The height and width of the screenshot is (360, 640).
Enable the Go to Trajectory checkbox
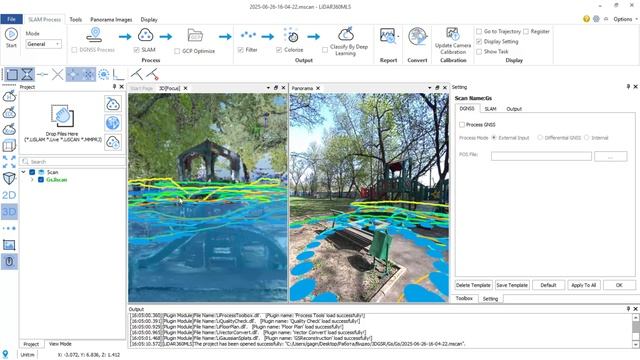[x=479, y=31]
